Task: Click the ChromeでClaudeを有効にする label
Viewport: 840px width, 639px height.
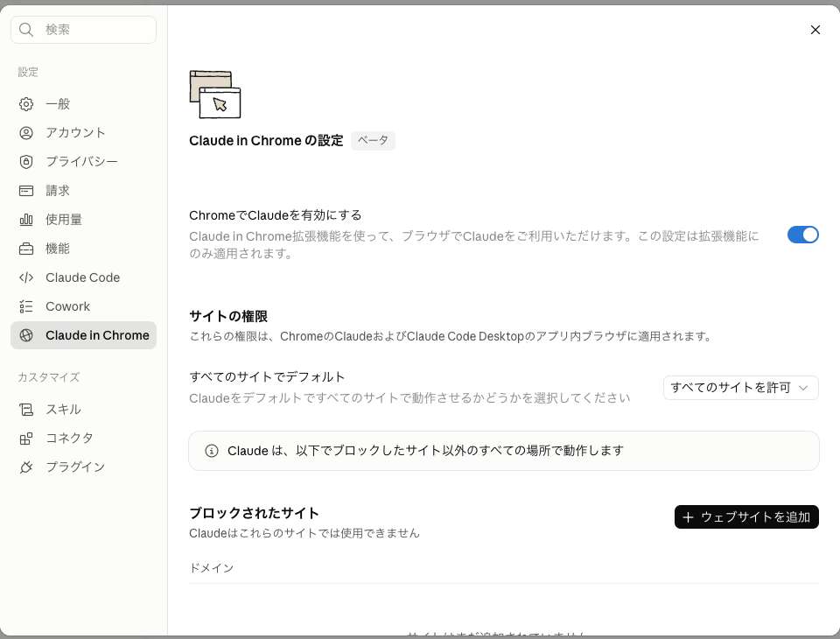Action: click(276, 215)
